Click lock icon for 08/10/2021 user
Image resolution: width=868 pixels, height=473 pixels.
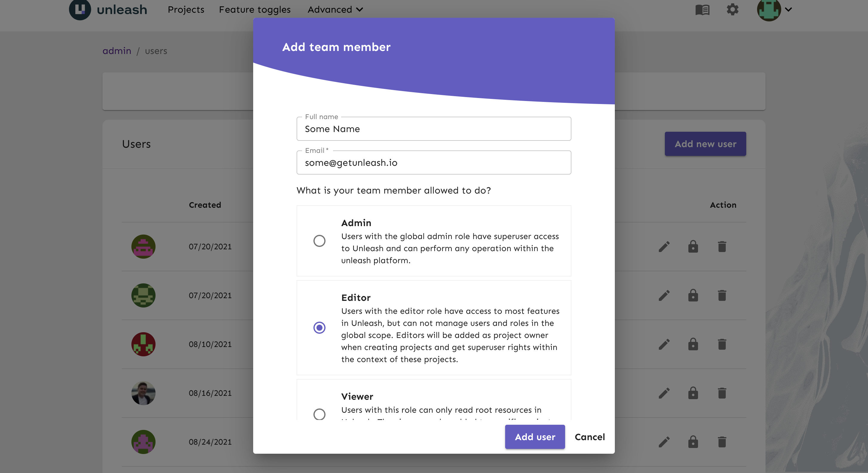693,344
